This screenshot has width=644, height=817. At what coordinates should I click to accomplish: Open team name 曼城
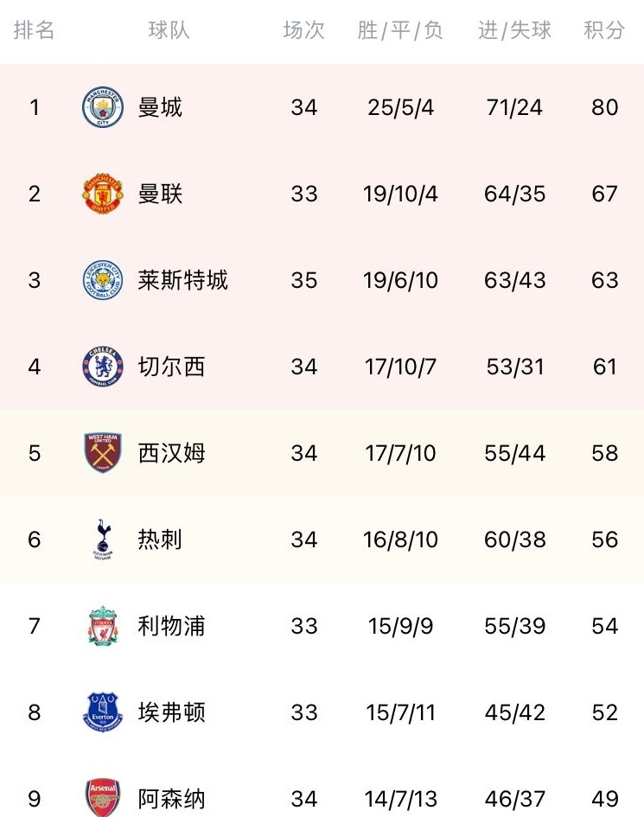point(160,107)
